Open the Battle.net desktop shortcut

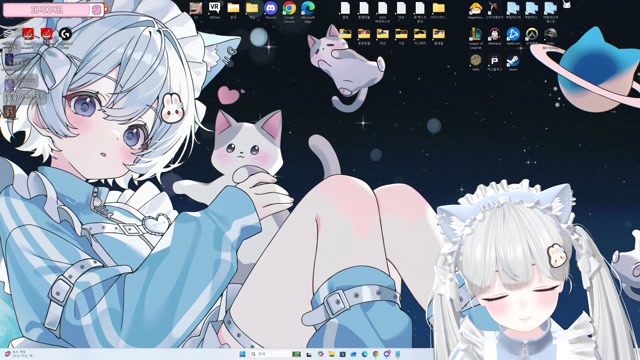(513, 34)
